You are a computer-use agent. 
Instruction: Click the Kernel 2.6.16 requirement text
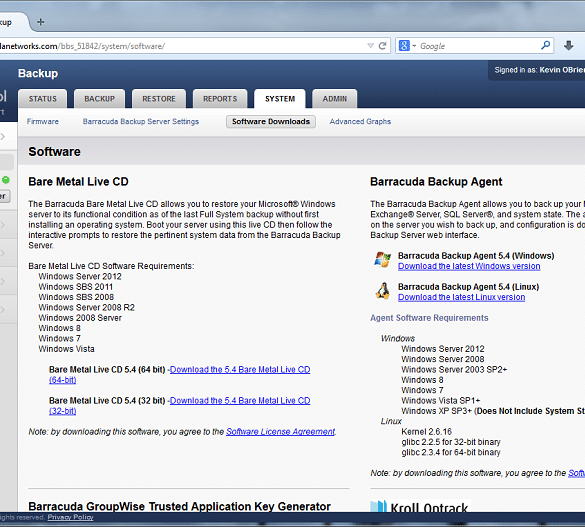pos(426,432)
